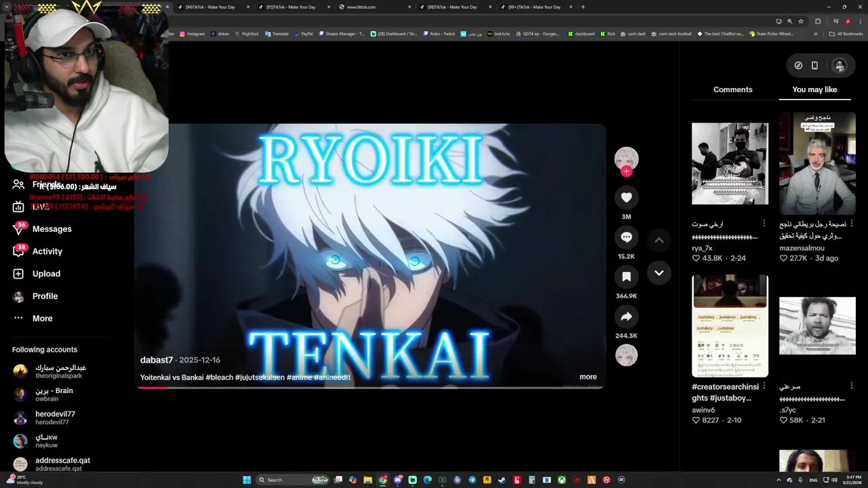Open .s7yc recommended video thumbnail
The image size is (868, 488).
point(817,325)
